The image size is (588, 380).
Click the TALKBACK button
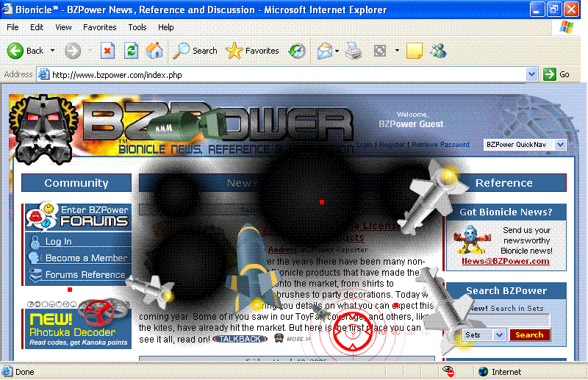click(240, 339)
